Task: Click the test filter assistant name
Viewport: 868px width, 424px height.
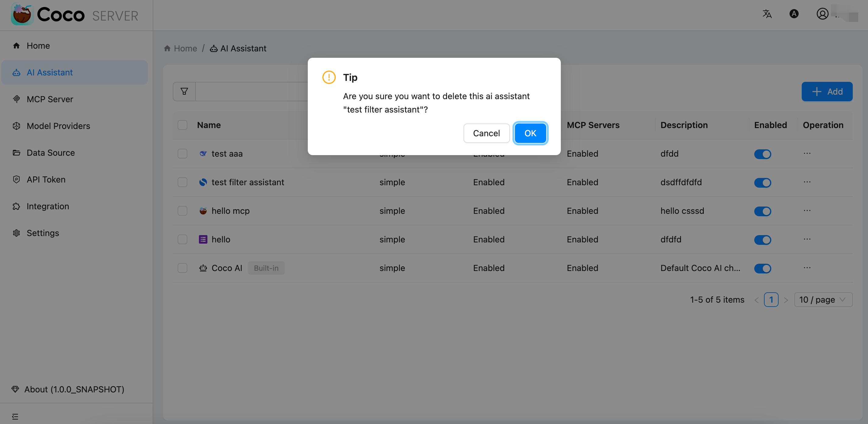Action: click(248, 182)
